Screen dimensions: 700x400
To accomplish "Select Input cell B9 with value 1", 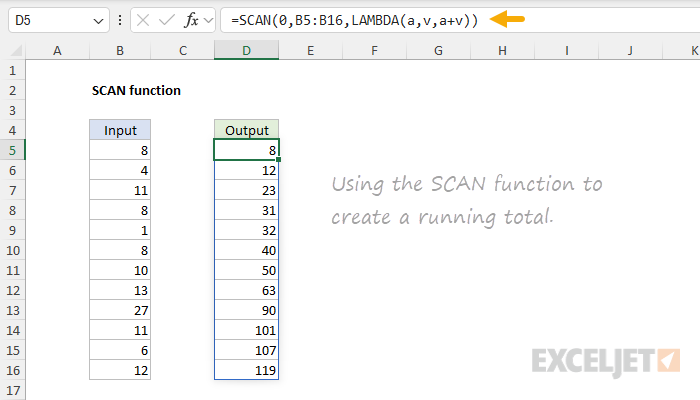I will pyautogui.click(x=120, y=230).
